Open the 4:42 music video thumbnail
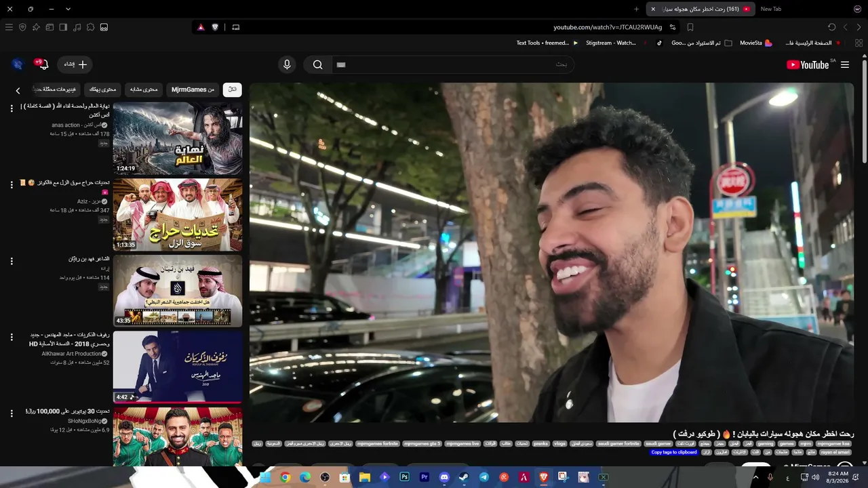 178,367
